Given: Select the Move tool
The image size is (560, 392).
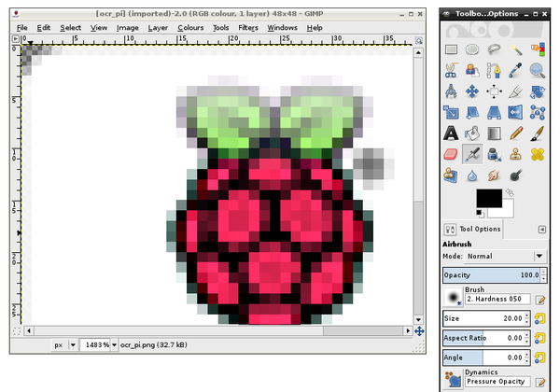Looking at the screenshot, I should click(x=472, y=91).
